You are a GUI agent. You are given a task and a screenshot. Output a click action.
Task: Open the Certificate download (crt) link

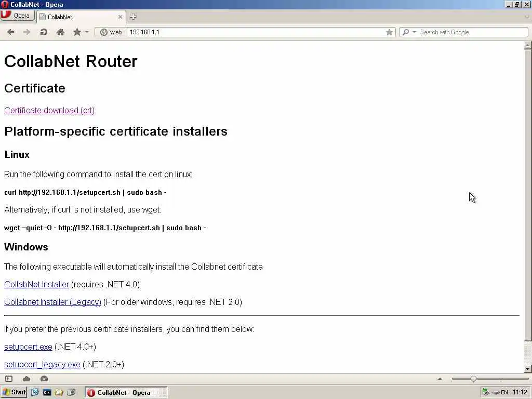[x=49, y=110]
